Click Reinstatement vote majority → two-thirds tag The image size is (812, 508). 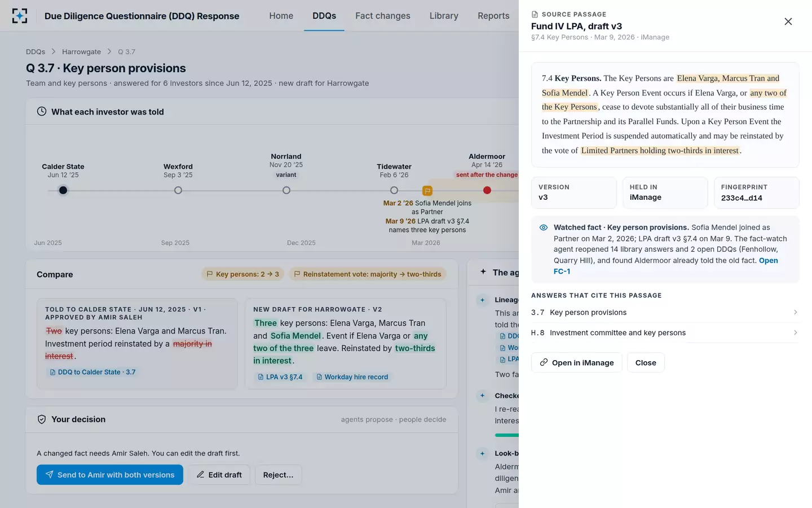[368, 274]
